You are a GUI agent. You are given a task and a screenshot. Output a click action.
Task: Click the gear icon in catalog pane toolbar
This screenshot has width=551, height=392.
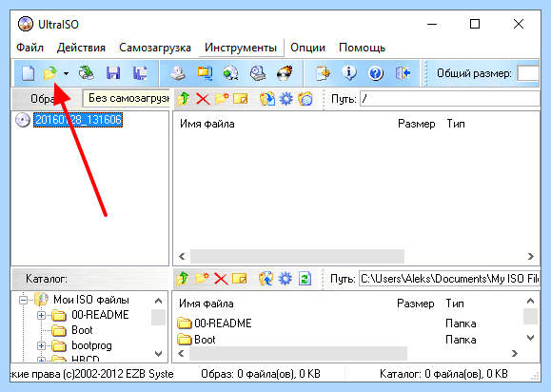(x=285, y=279)
